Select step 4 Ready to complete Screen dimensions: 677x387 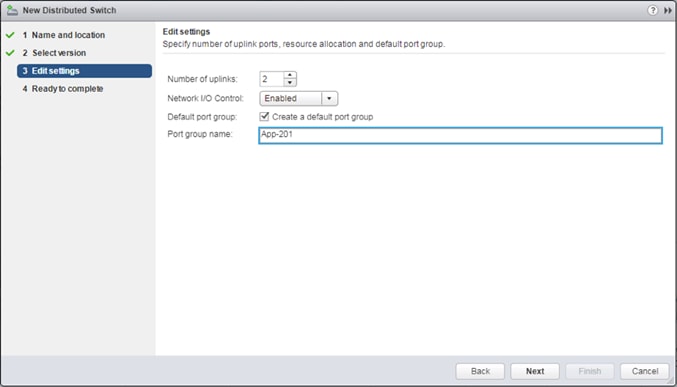(x=63, y=89)
